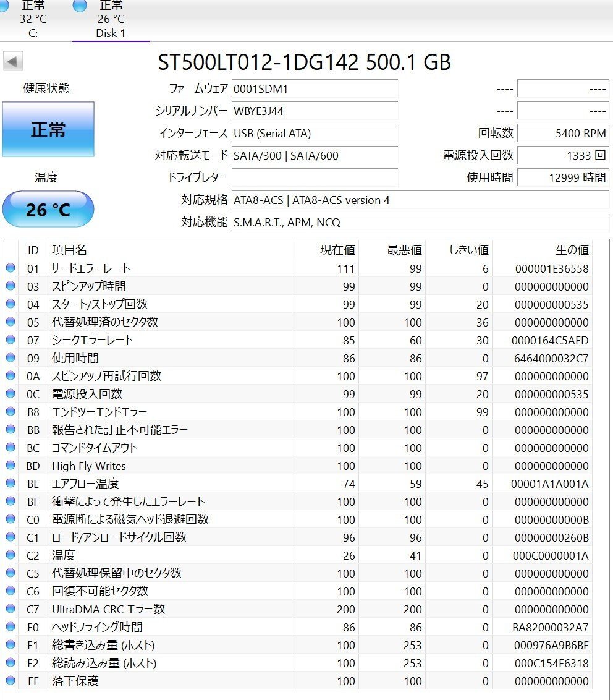Click the indicator beside 代替処理保留中のセクタ数

(10, 573)
